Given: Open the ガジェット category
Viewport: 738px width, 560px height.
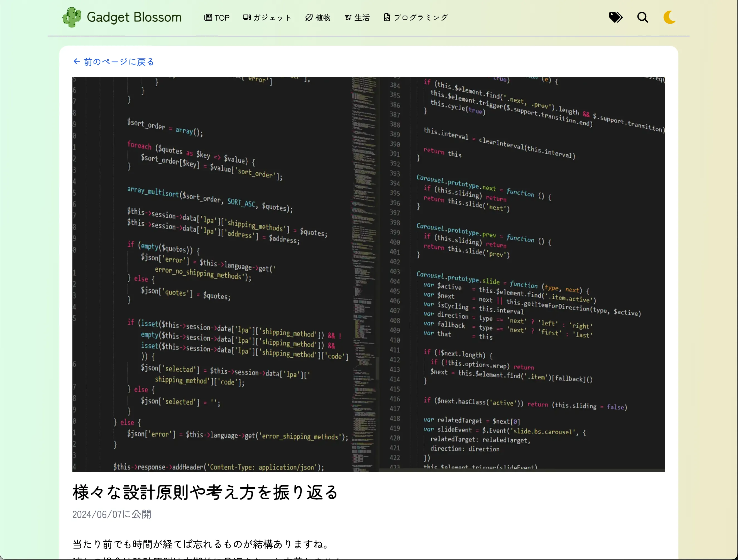Looking at the screenshot, I should click(x=273, y=18).
